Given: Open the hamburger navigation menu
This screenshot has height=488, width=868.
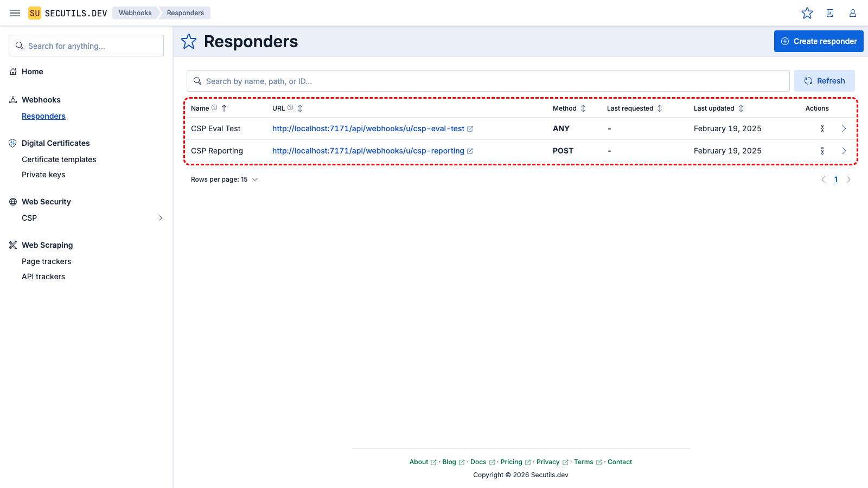Looking at the screenshot, I should click(15, 13).
